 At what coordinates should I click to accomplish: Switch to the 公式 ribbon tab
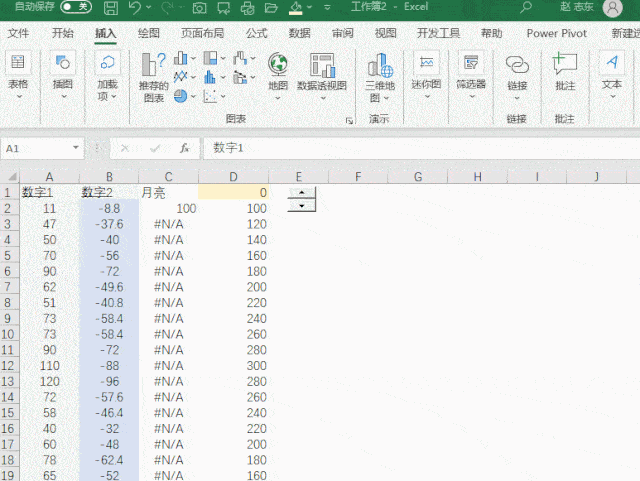pos(256,33)
